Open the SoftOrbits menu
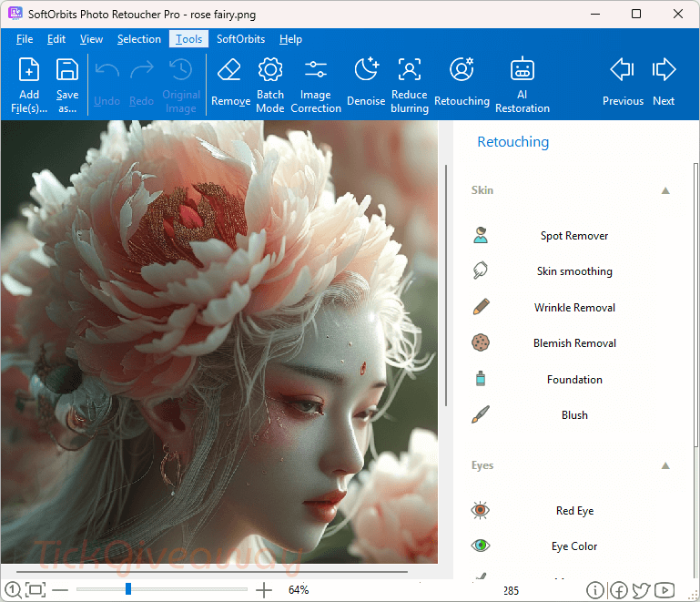The width and height of the screenshot is (700, 602). (x=240, y=39)
